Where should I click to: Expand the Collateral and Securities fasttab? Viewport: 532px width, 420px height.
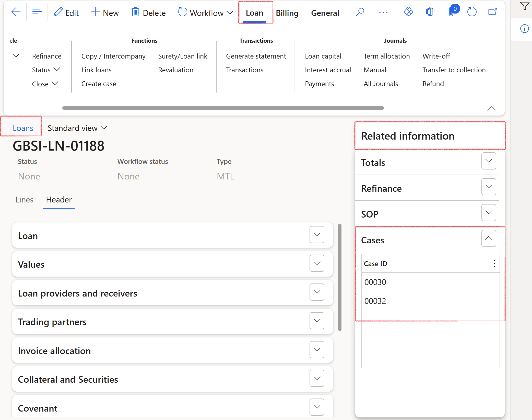click(317, 378)
